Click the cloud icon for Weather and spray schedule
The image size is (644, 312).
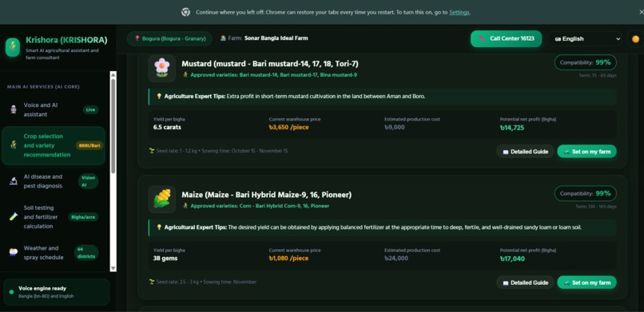14,252
